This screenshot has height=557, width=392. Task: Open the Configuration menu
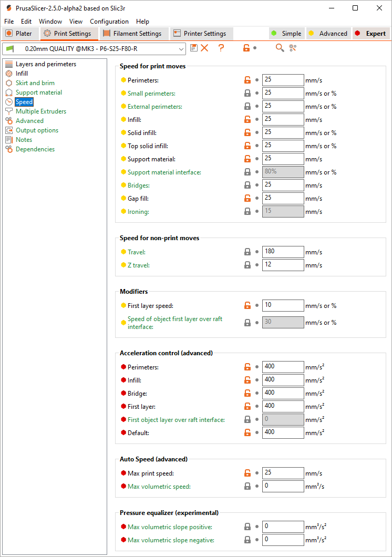pos(109,22)
